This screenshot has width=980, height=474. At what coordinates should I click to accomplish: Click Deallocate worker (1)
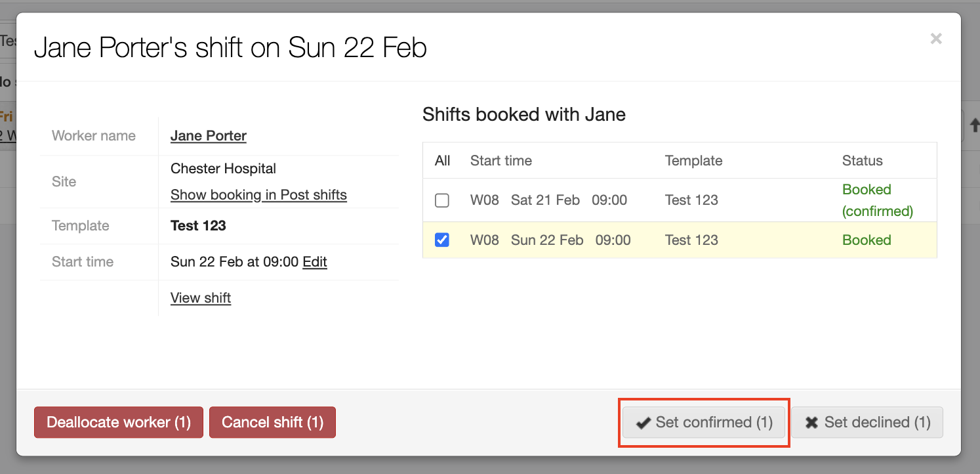pos(118,422)
